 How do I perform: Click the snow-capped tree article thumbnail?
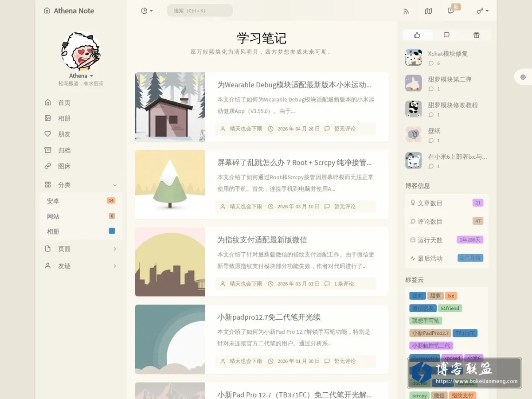(170, 184)
